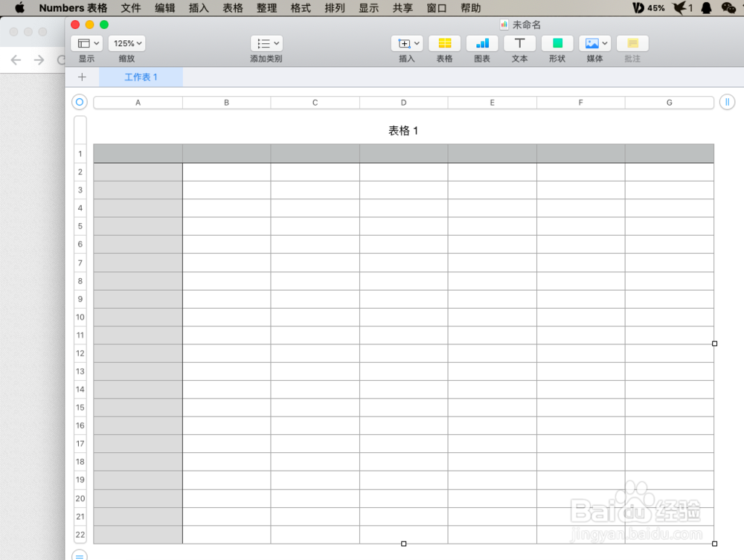
Task: Click the WeChat menu bar icon
Action: tap(728, 7)
